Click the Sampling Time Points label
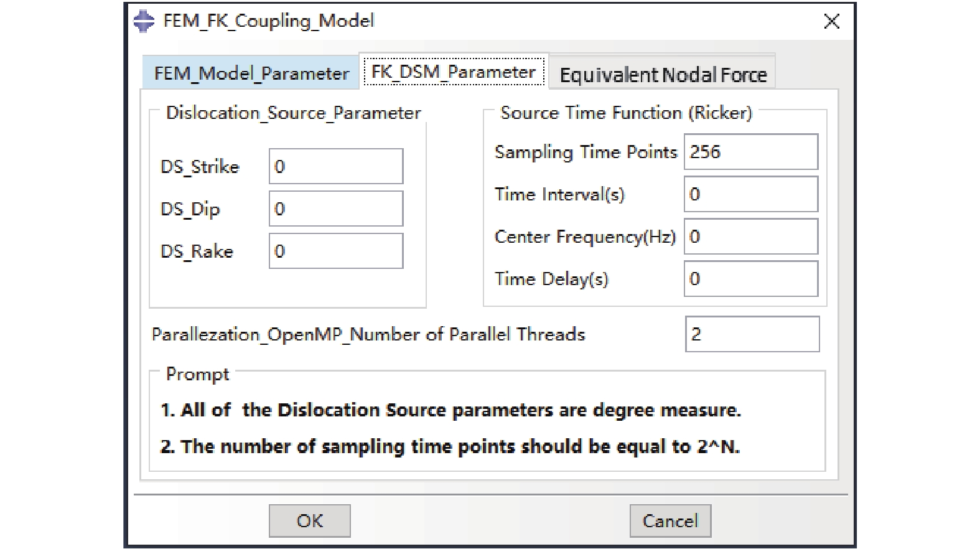This screenshot has width=980, height=549. pyautogui.click(x=586, y=152)
